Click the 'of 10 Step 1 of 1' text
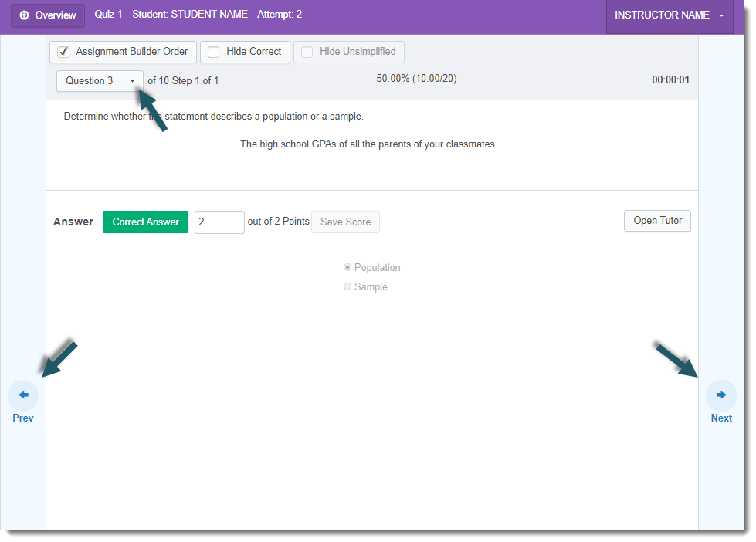Viewport: 756px width, 542px height. pyautogui.click(x=183, y=81)
